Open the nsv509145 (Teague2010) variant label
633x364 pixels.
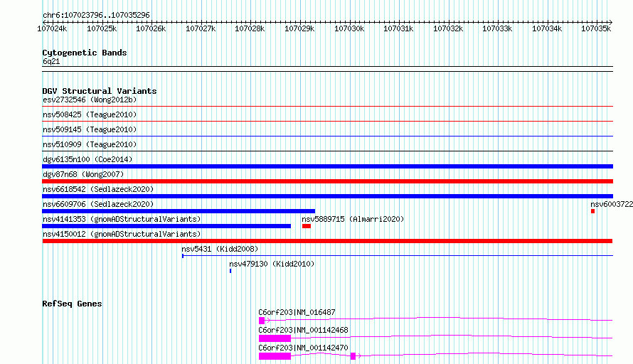point(90,129)
